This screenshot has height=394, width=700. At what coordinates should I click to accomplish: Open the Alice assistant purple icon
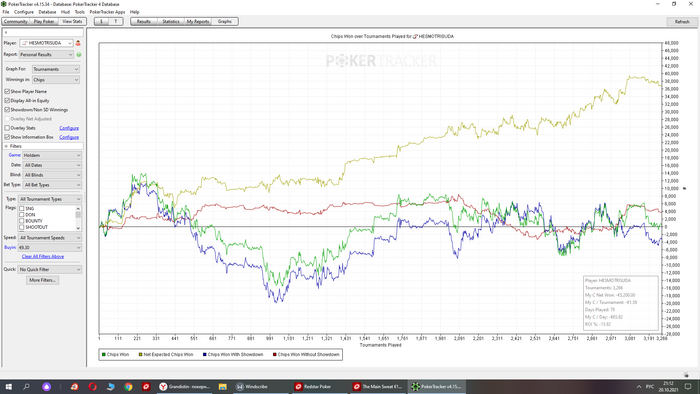click(46, 386)
